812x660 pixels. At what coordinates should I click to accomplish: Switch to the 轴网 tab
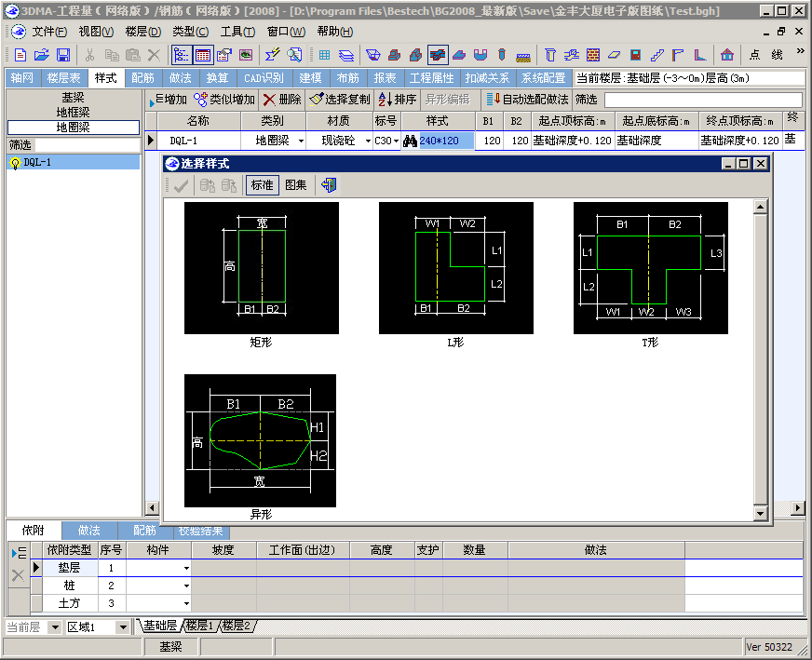point(21,78)
